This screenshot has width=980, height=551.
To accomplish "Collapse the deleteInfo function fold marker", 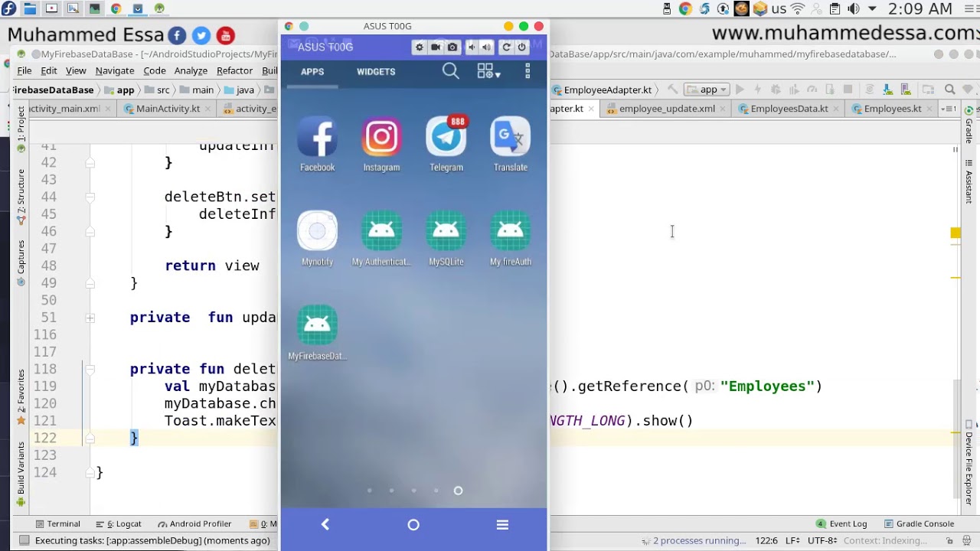I will (90, 369).
